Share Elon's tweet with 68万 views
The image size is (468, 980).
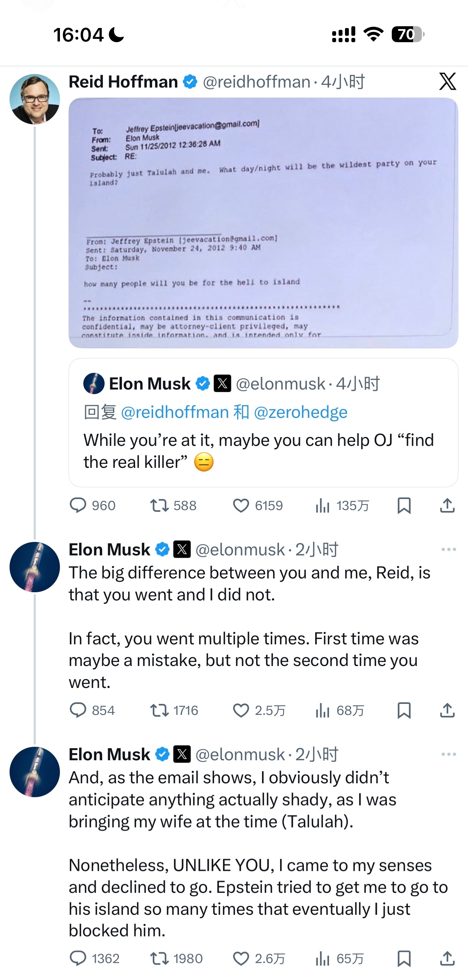click(x=447, y=710)
